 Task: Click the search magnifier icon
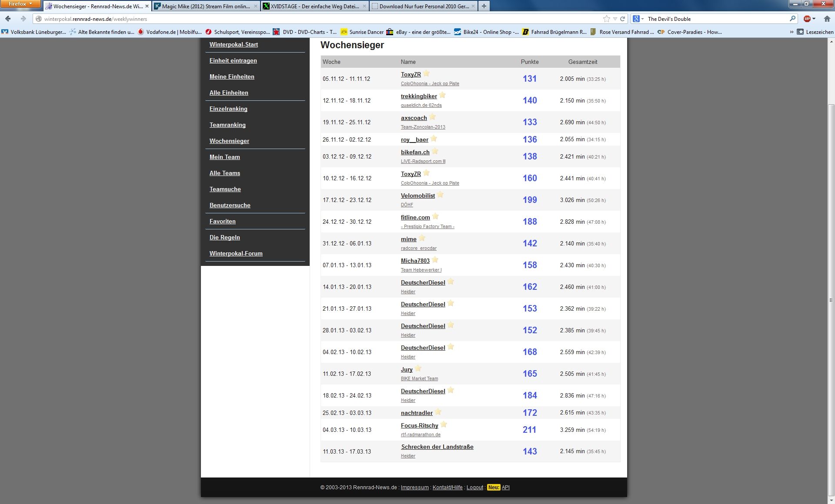click(792, 19)
